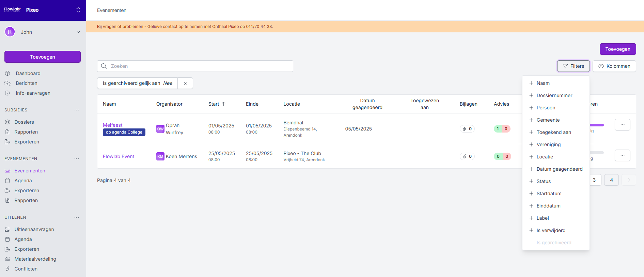Expand the John user menu
Image resolution: width=644 pixels, height=277 pixels.
click(x=78, y=32)
